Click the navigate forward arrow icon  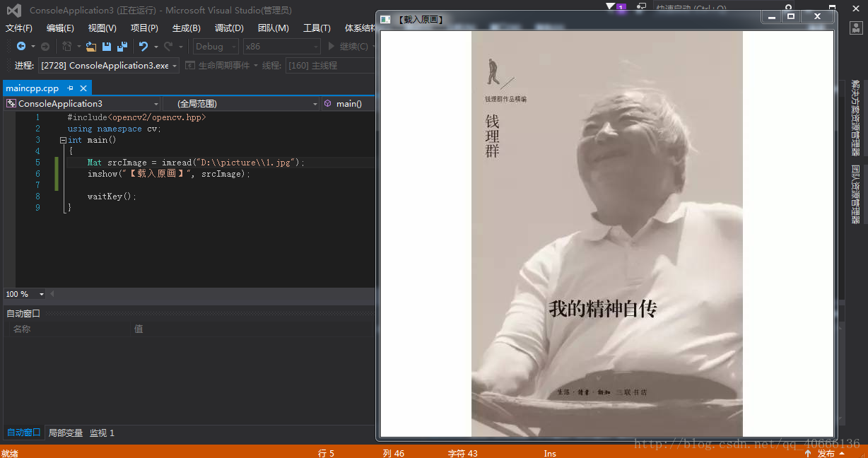click(x=45, y=47)
